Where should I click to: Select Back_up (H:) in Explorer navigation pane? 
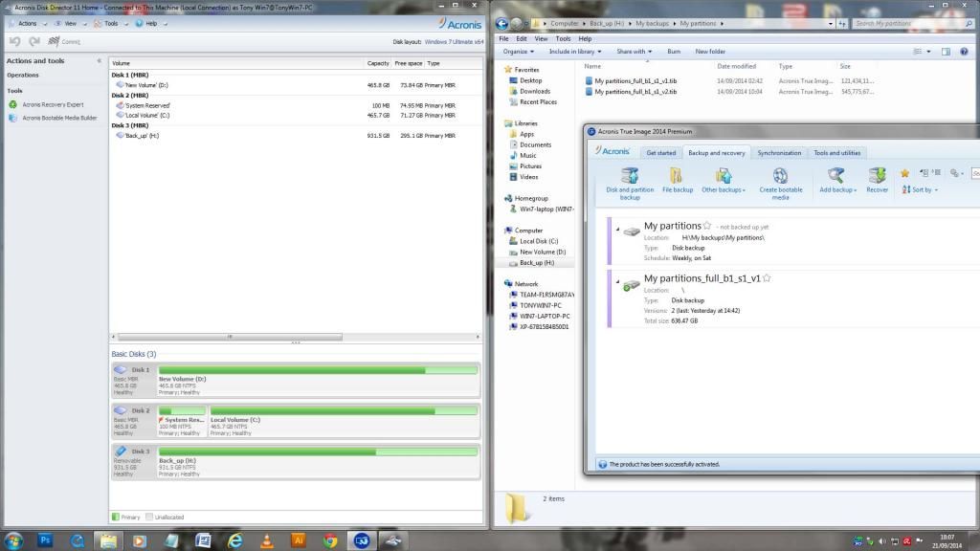pos(536,262)
